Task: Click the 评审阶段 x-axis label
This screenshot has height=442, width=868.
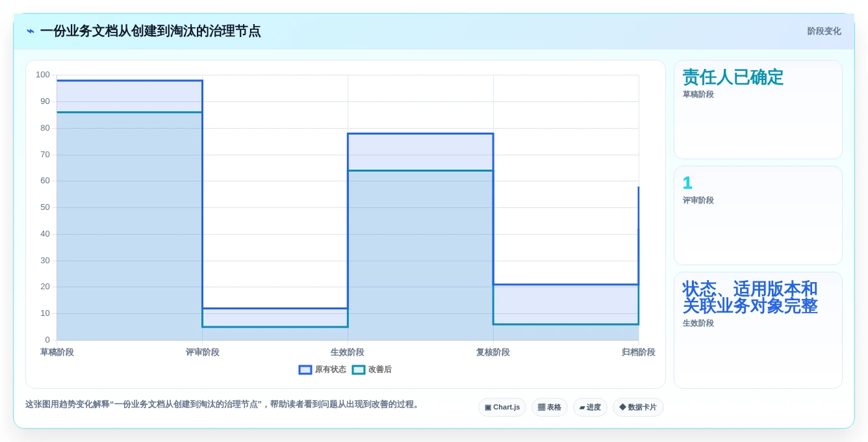Action: coord(203,352)
